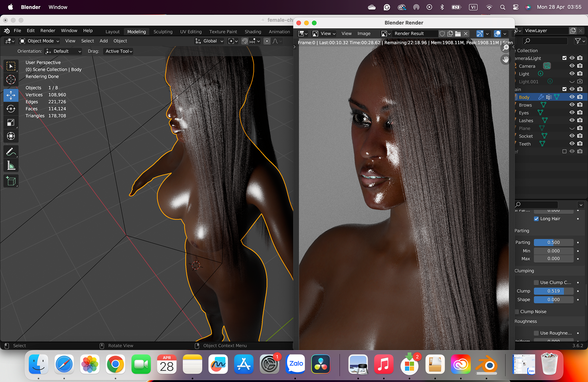Switch to the Sculpting workspace tab

(163, 32)
